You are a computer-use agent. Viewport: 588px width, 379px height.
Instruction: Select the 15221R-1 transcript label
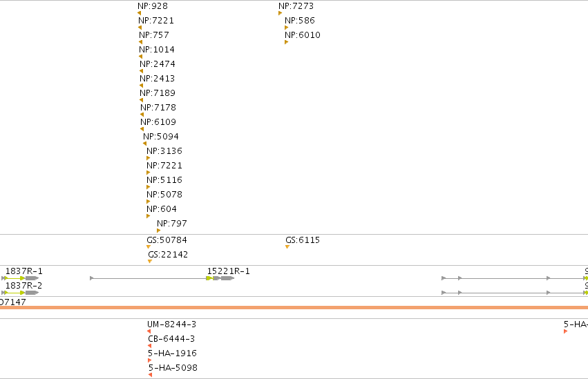point(229,271)
